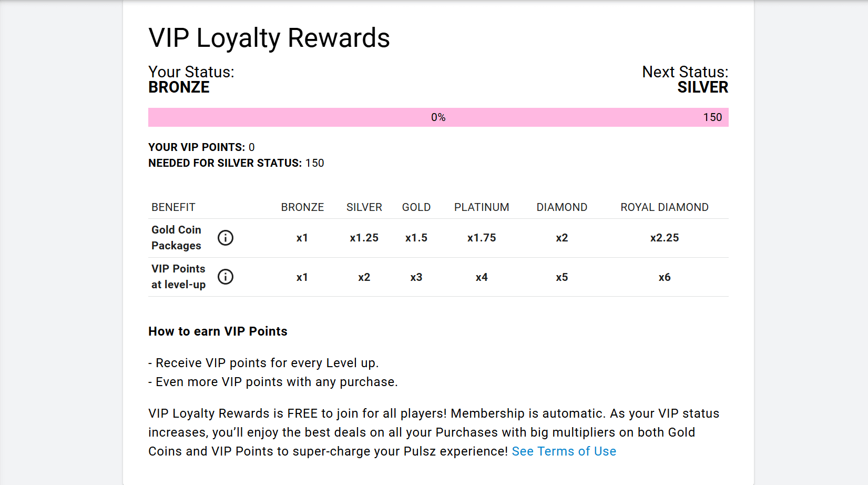Viewport: 868px width, 485px height.
Task: Click the VIP Loyalty Rewards page heading
Action: [269, 38]
